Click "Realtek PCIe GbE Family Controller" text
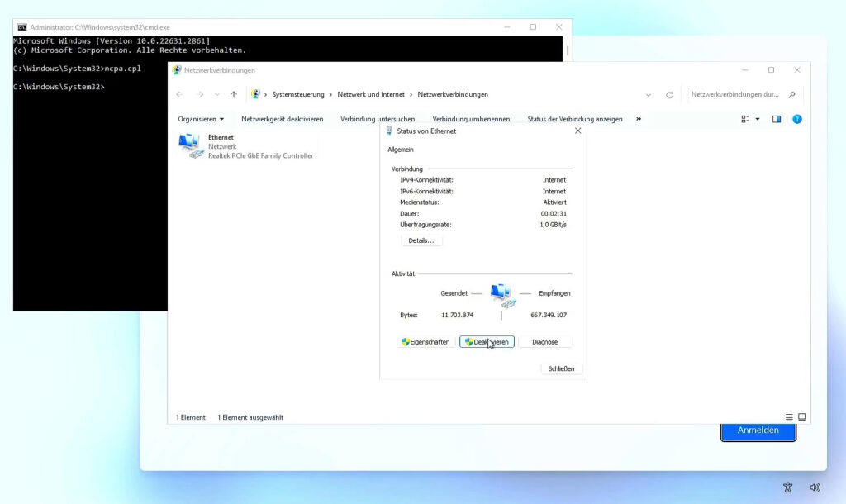 point(260,156)
